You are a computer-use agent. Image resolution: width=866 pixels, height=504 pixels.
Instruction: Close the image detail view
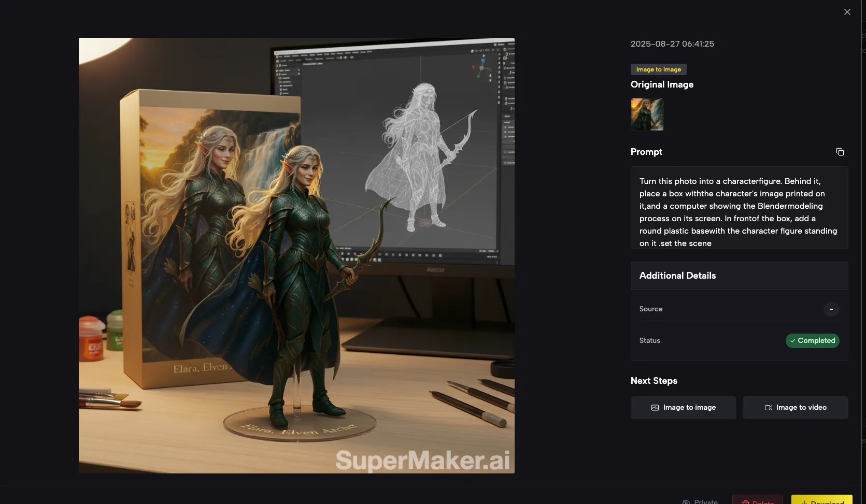tap(847, 12)
